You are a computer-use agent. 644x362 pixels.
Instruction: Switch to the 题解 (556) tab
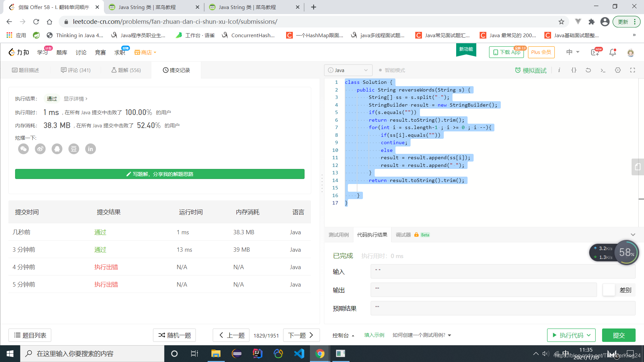[126, 70]
